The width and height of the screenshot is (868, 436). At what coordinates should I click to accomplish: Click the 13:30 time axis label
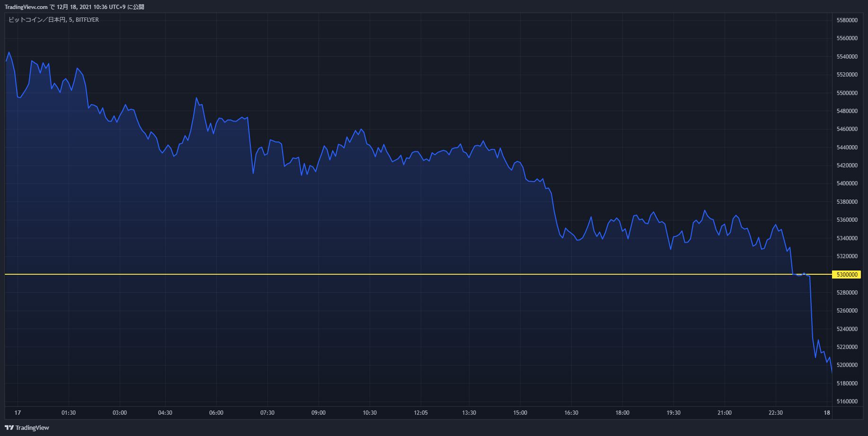469,413
